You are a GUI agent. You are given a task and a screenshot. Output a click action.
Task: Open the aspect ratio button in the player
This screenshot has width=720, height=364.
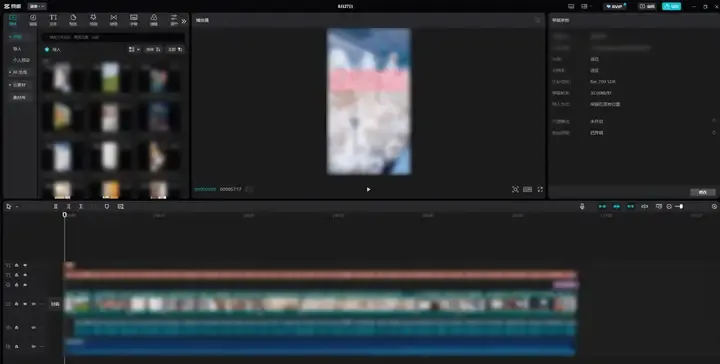pos(528,189)
